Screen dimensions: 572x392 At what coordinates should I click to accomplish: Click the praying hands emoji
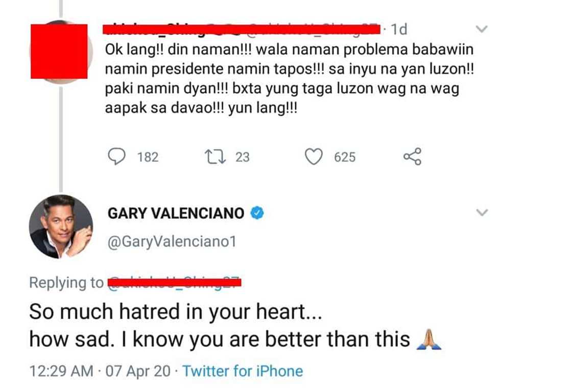click(429, 339)
